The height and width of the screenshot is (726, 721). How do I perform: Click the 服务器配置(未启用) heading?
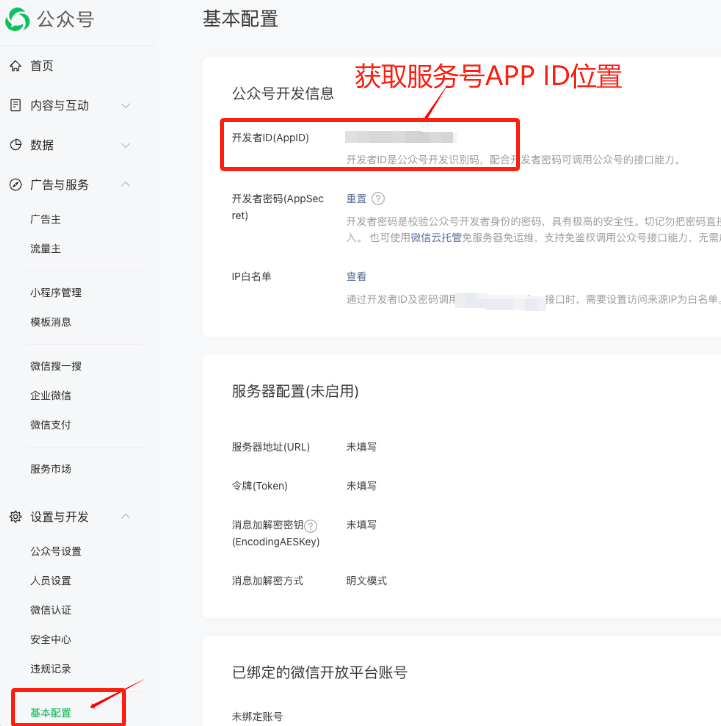point(295,391)
